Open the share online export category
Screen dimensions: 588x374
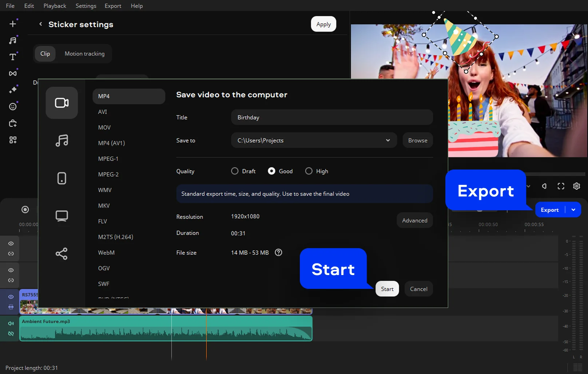61,254
